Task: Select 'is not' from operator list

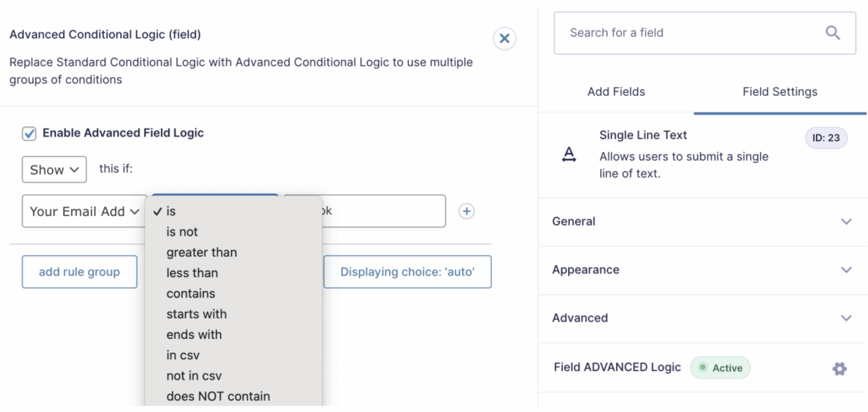Action: pyautogui.click(x=182, y=232)
